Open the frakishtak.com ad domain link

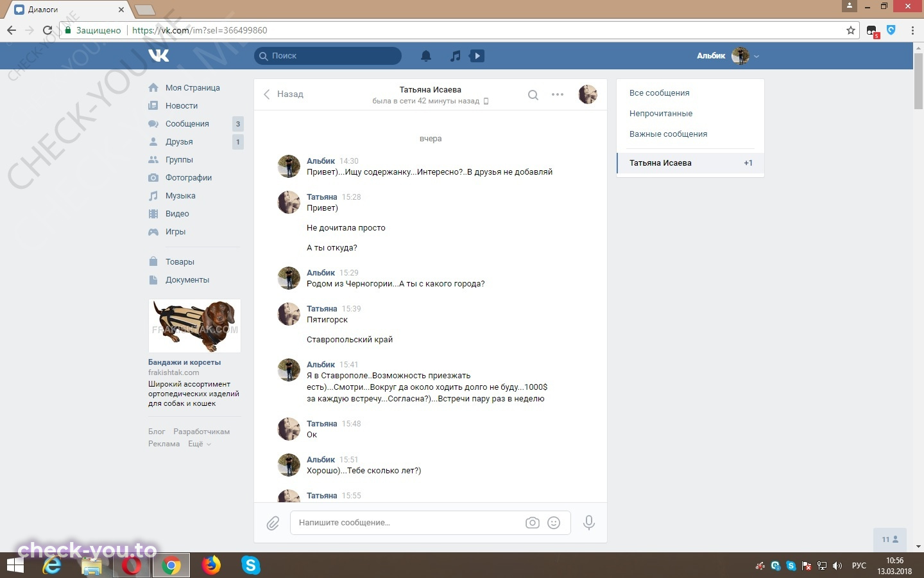(x=173, y=372)
